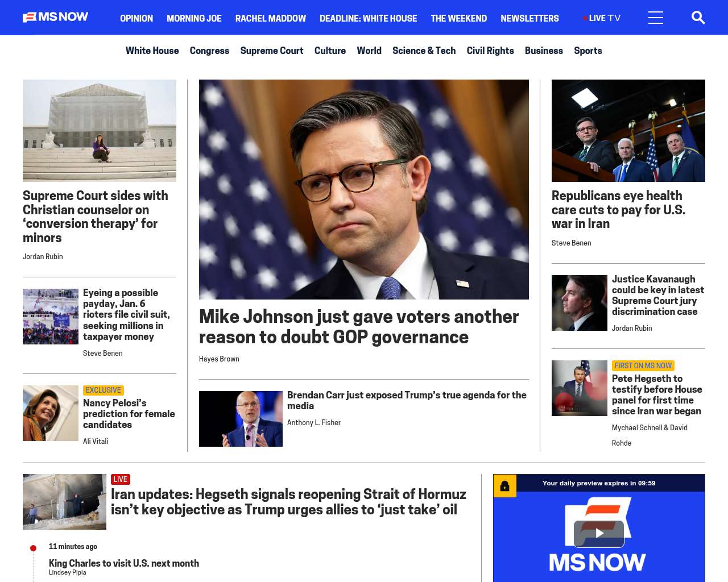728x582 pixels.
Task: Select the Supreme Court topic tab
Action: [272, 51]
